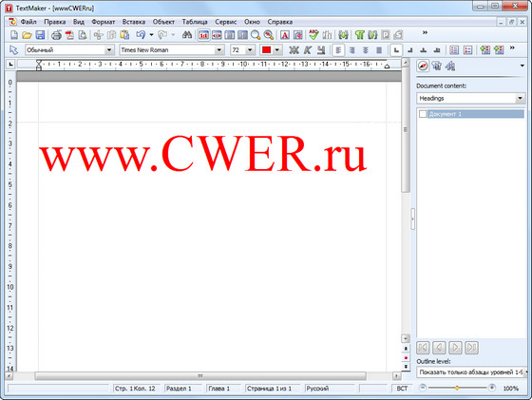Go to previous heading sidebar button
Screen dimensions: 532x400
[439, 348]
